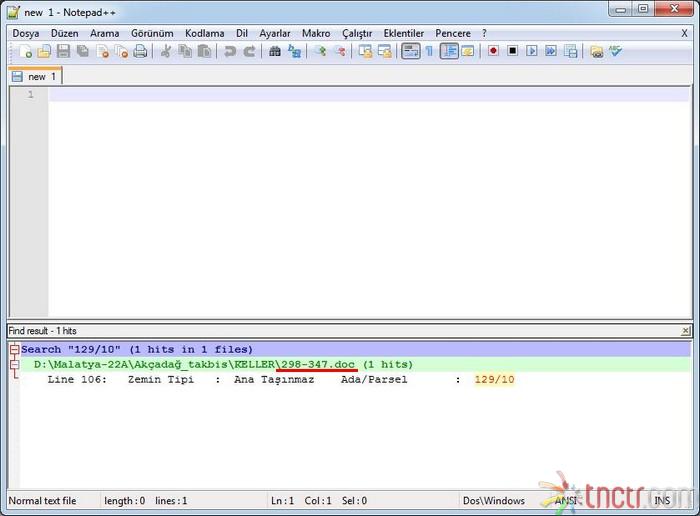Open user defined language toolbar icon
This screenshot has width=700, height=516.
coord(467,51)
